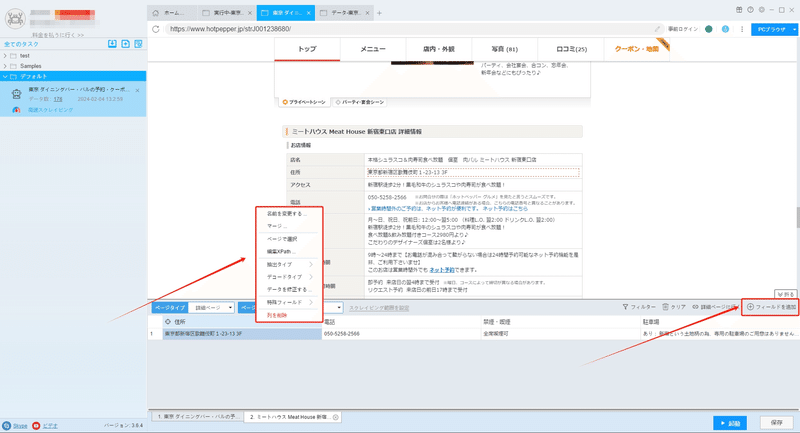Screen dimensions: 800x433
Task: Open the 特殊フィールド submenu
Action: pos(289,302)
